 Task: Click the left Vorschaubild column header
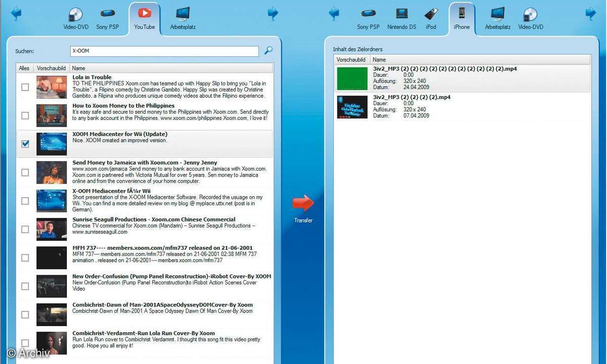click(x=51, y=68)
